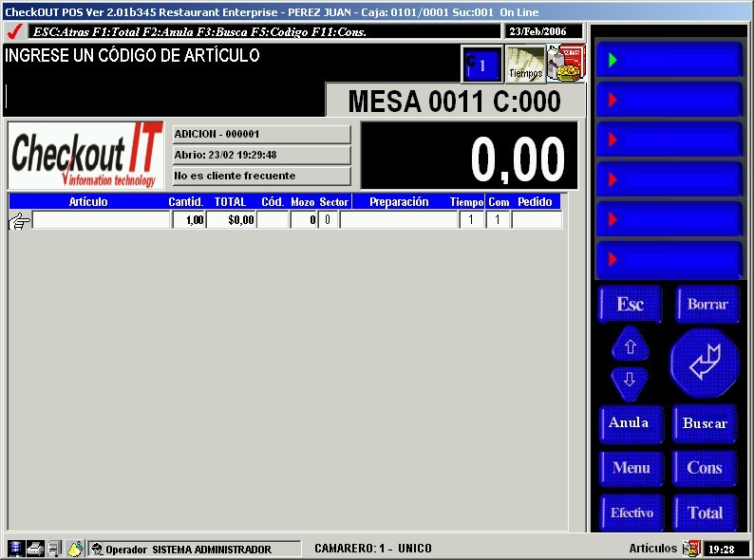
Task: Click the printer icon in status bar
Action: (x=35, y=549)
